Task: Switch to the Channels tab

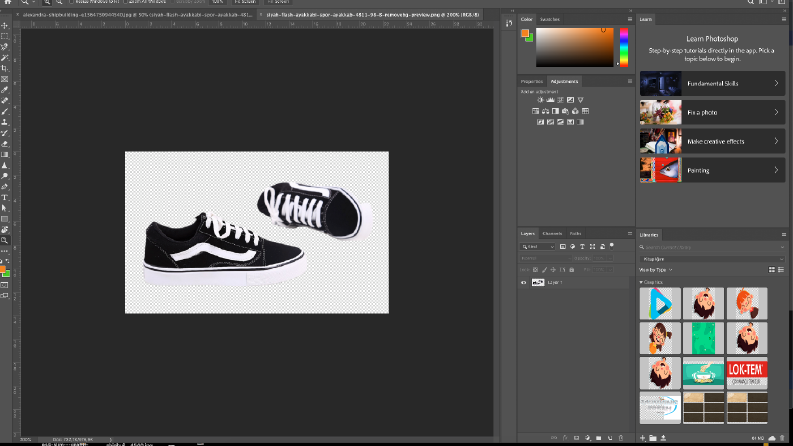Action: [552, 234]
